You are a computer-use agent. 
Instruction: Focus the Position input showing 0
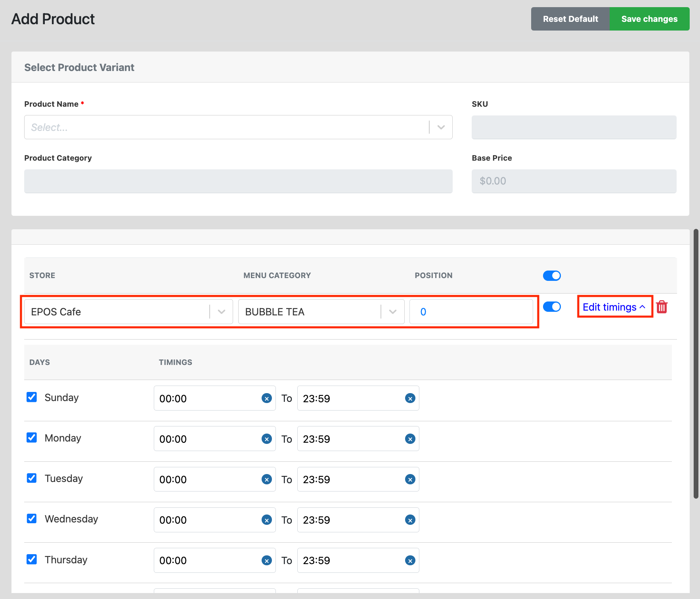pos(471,312)
